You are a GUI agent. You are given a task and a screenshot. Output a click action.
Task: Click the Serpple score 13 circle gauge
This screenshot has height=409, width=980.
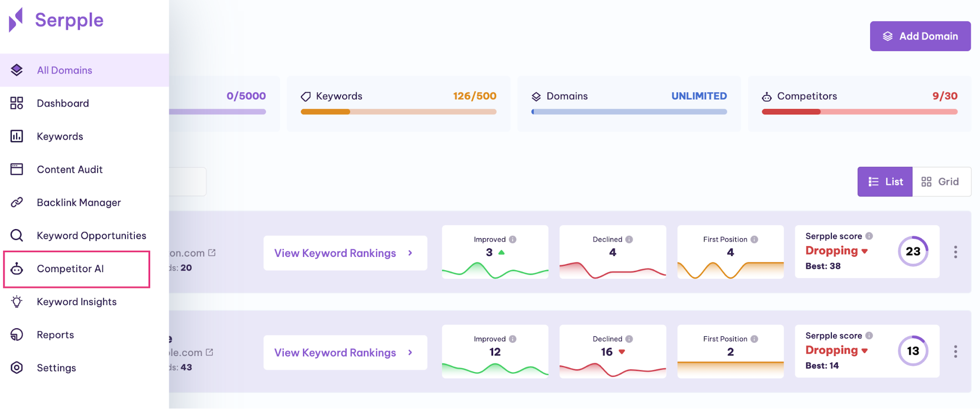tap(913, 351)
